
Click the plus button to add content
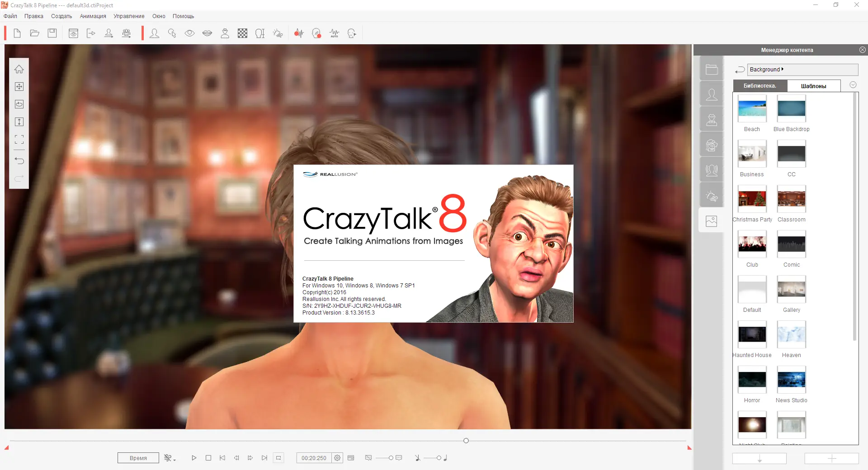click(832, 458)
